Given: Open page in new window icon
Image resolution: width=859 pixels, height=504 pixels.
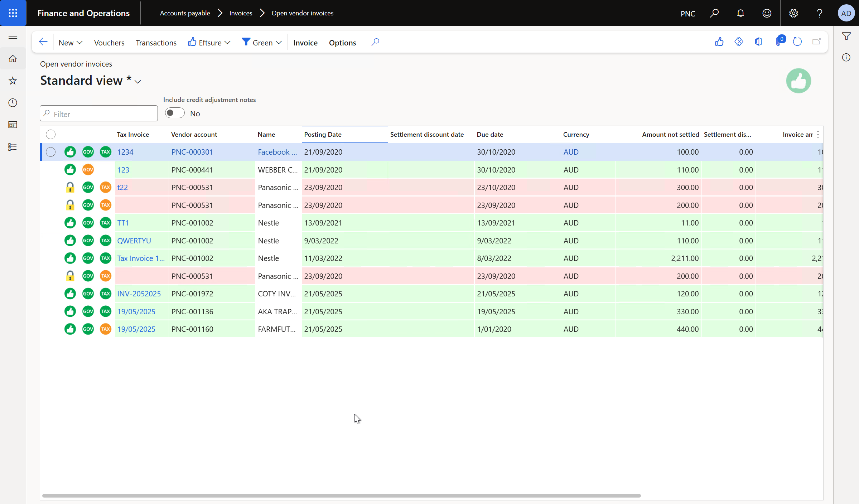Looking at the screenshot, I should click(816, 42).
